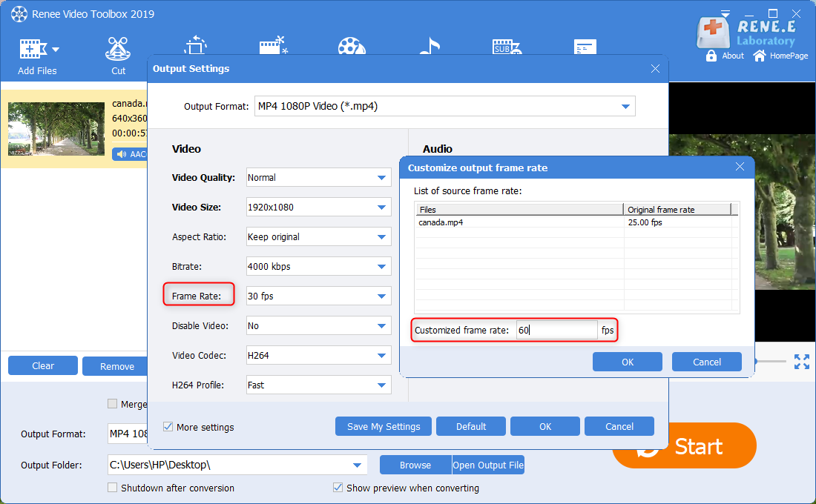Image resolution: width=816 pixels, height=504 pixels.
Task: Click the Remove button
Action: [x=116, y=366]
